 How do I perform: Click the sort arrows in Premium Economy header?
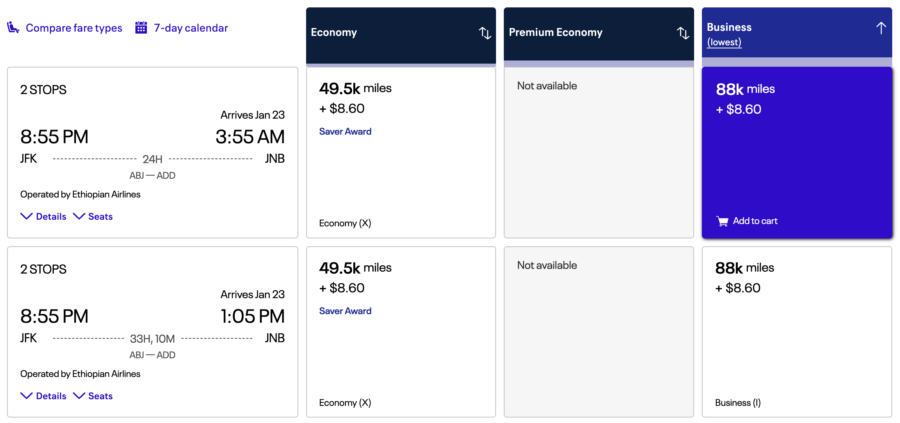click(683, 33)
